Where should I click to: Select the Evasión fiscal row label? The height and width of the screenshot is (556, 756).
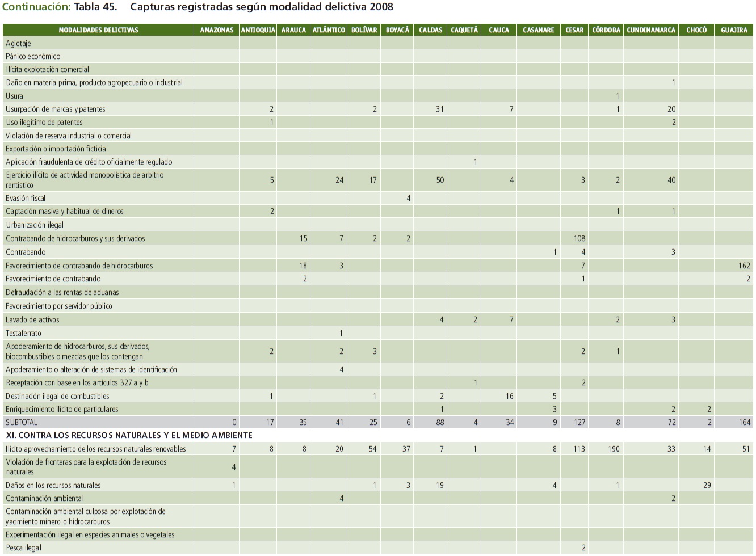(26, 198)
